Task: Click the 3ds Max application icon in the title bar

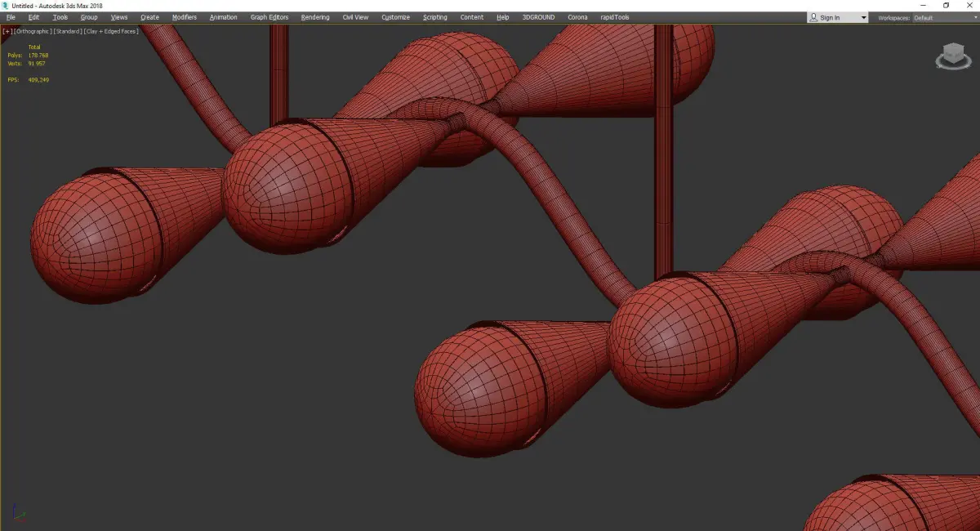Action: 5,6
